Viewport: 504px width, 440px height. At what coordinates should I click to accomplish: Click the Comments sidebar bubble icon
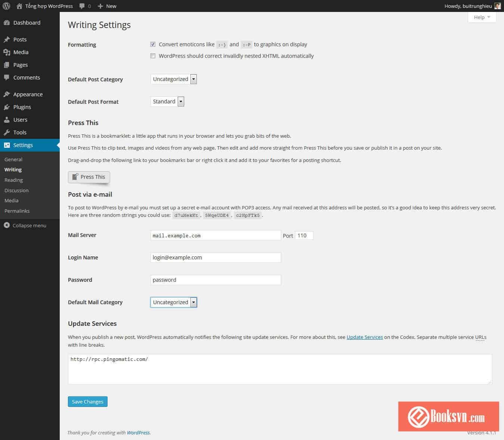[x=7, y=78]
